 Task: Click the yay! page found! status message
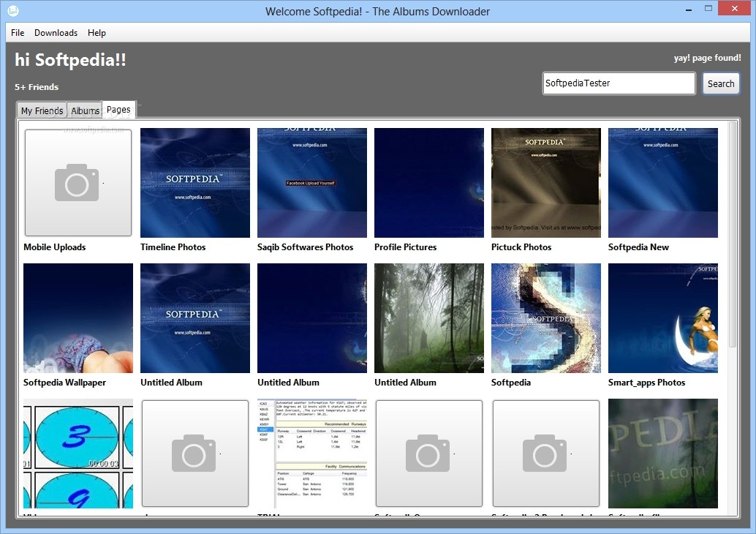707,58
